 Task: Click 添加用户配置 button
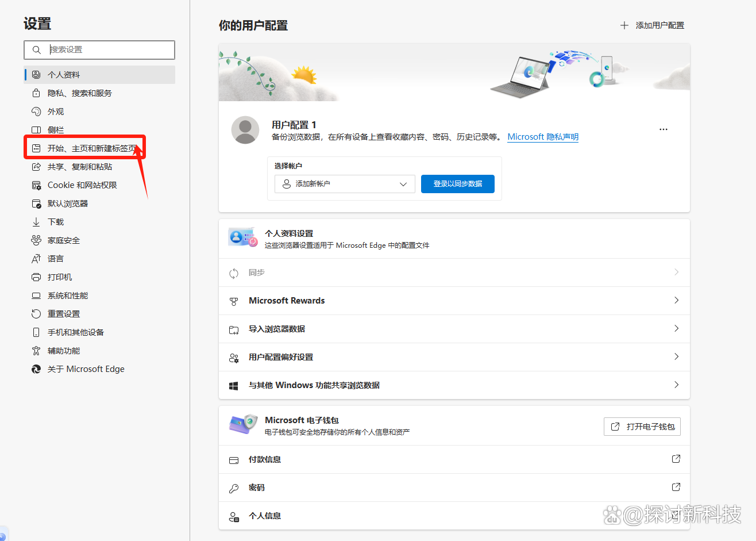point(653,25)
